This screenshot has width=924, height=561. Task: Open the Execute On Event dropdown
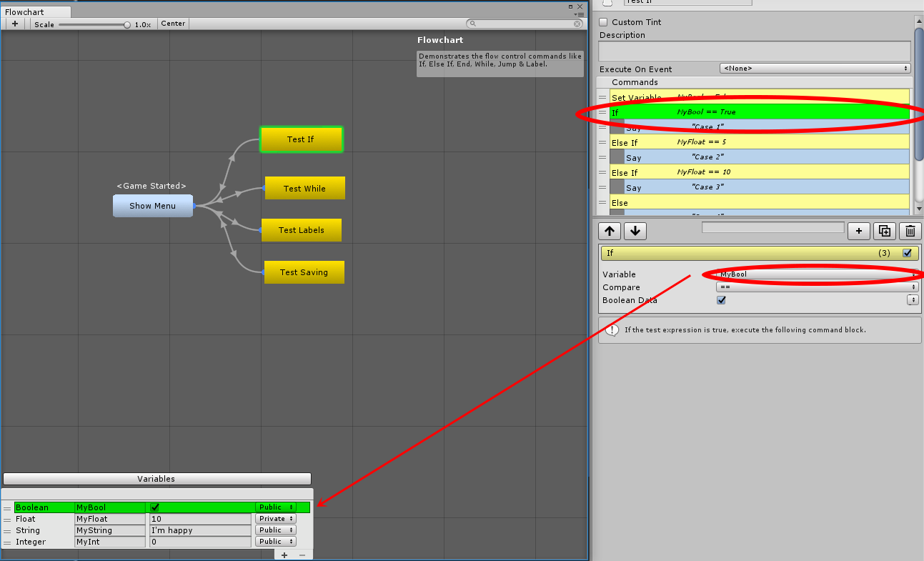click(x=815, y=69)
